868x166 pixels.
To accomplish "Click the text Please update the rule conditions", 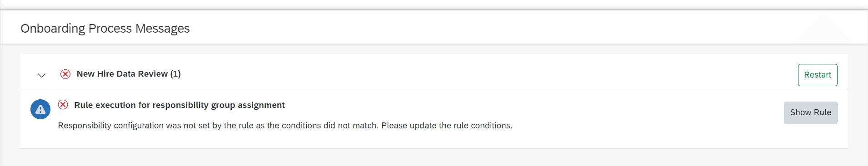I will (447, 126).
